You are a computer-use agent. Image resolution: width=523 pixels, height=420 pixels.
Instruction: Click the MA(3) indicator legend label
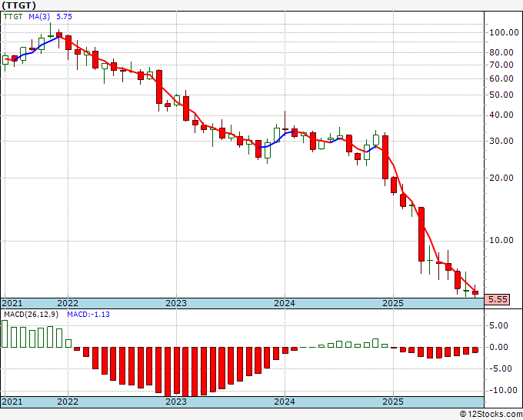[39, 17]
